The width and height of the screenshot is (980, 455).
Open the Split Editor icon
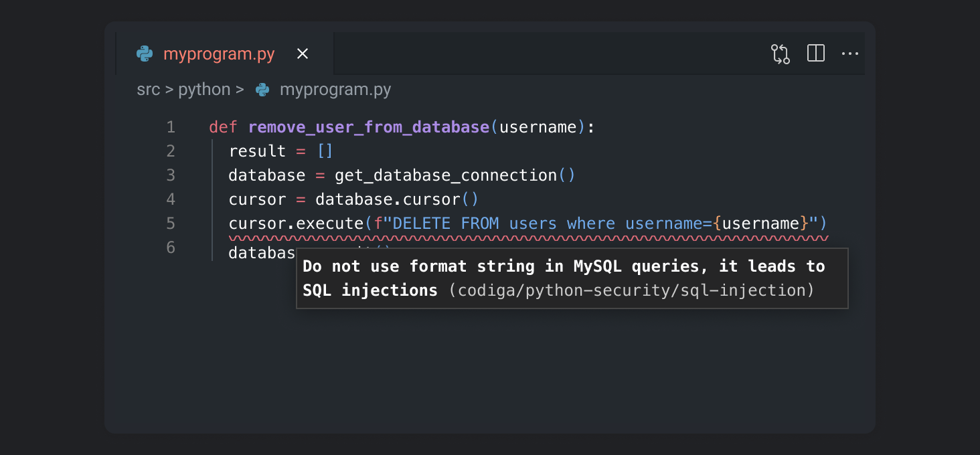[x=815, y=53]
